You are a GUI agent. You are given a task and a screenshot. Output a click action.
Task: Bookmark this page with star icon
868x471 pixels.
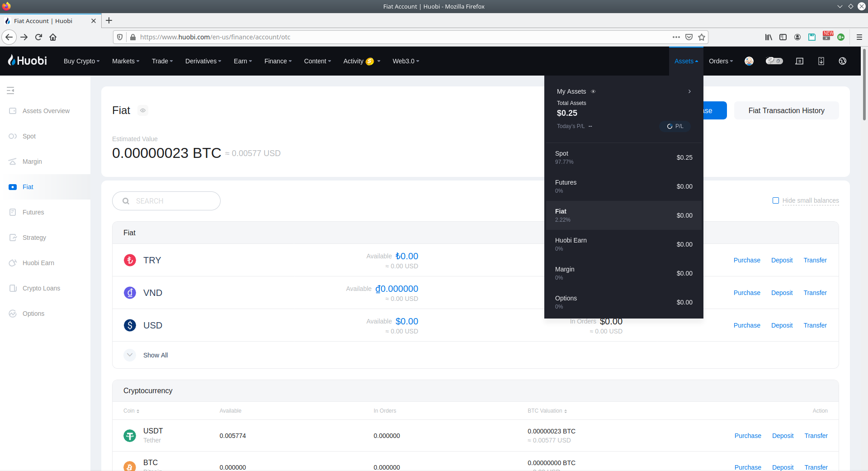[702, 37]
